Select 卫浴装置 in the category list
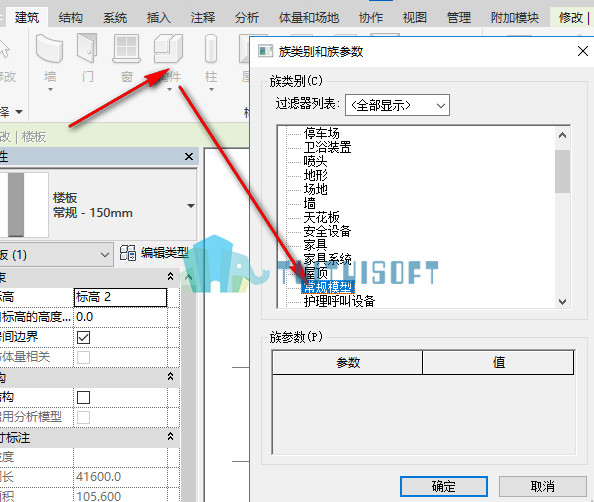 [327, 147]
